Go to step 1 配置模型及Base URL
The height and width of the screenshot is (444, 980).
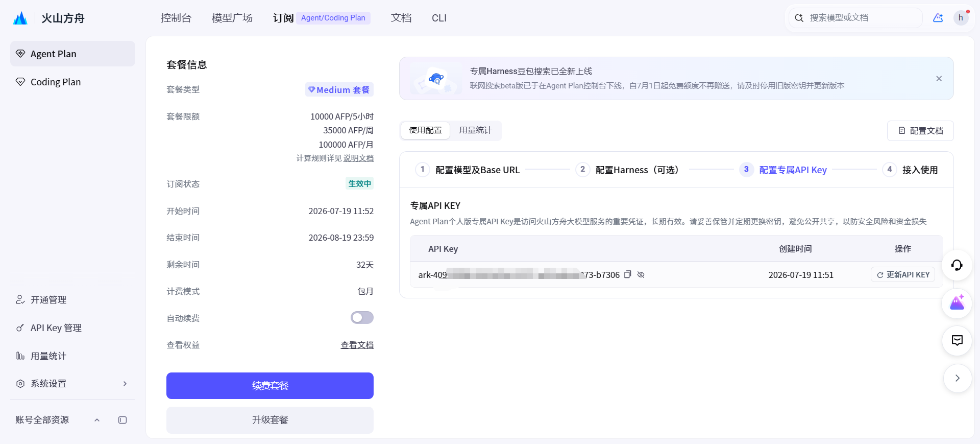coord(468,170)
